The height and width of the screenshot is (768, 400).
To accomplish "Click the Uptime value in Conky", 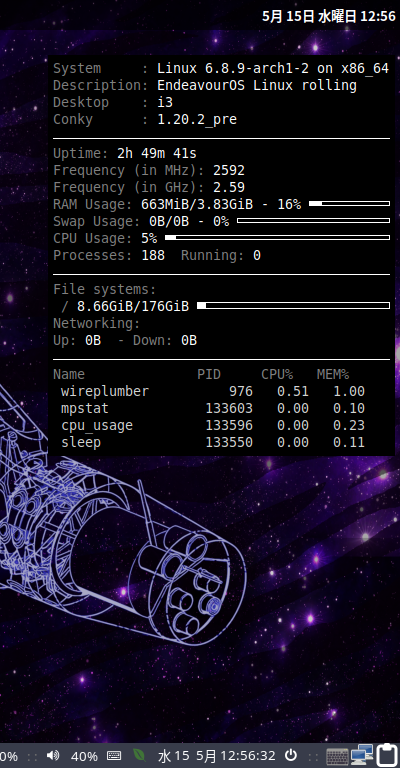I will (x=157, y=153).
